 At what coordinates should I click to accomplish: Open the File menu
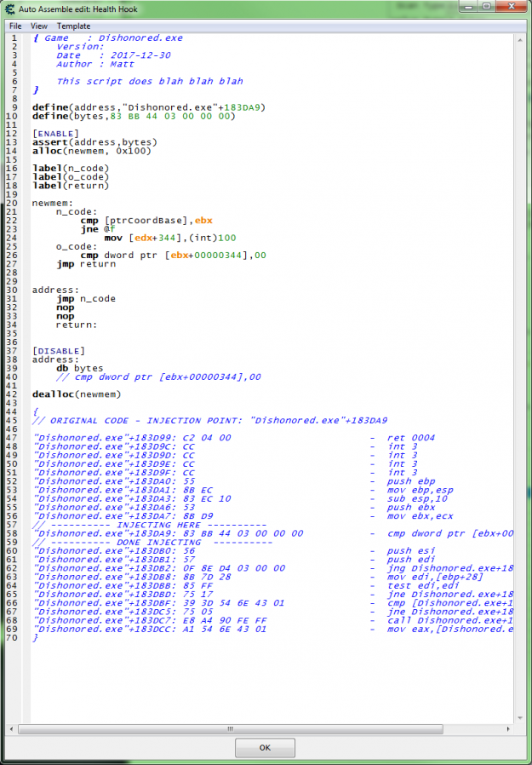tap(15, 26)
